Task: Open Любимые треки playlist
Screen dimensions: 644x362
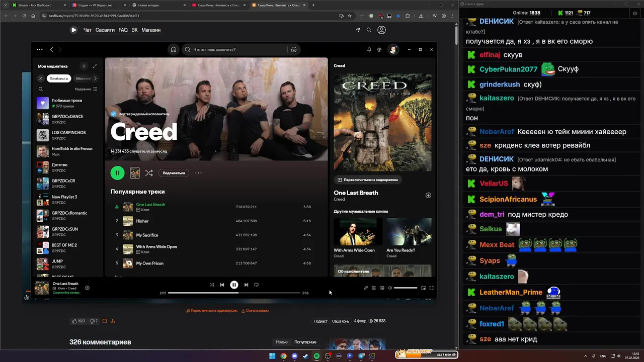Action: coord(67,103)
